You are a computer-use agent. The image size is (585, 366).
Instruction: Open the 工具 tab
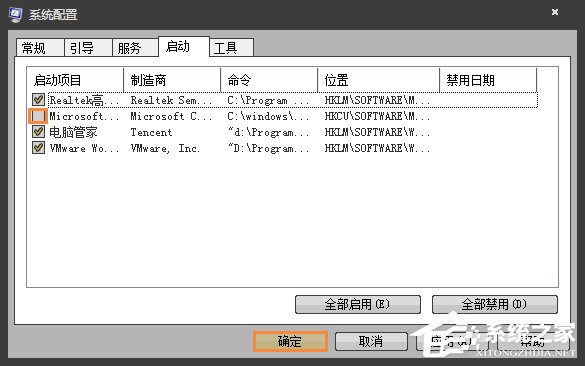point(232,48)
